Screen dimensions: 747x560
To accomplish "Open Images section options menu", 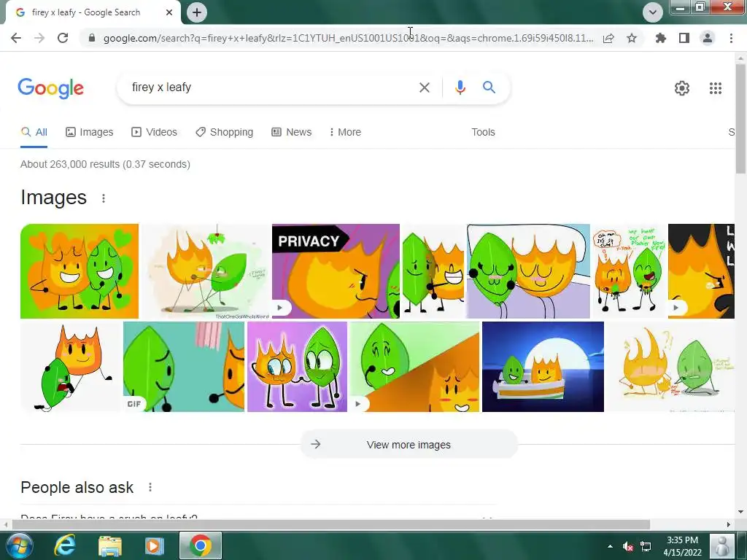I will click(104, 198).
